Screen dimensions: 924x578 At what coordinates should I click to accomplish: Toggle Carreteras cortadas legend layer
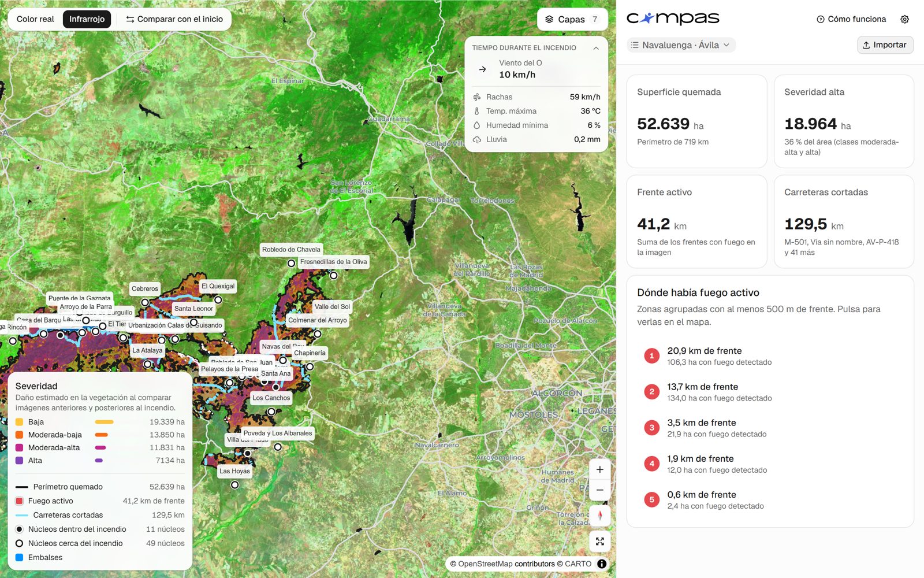(100, 515)
